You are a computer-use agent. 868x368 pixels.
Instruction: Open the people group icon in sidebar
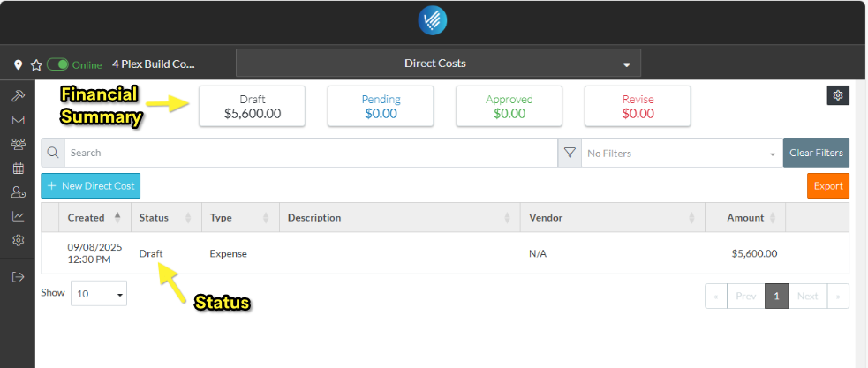click(x=18, y=144)
